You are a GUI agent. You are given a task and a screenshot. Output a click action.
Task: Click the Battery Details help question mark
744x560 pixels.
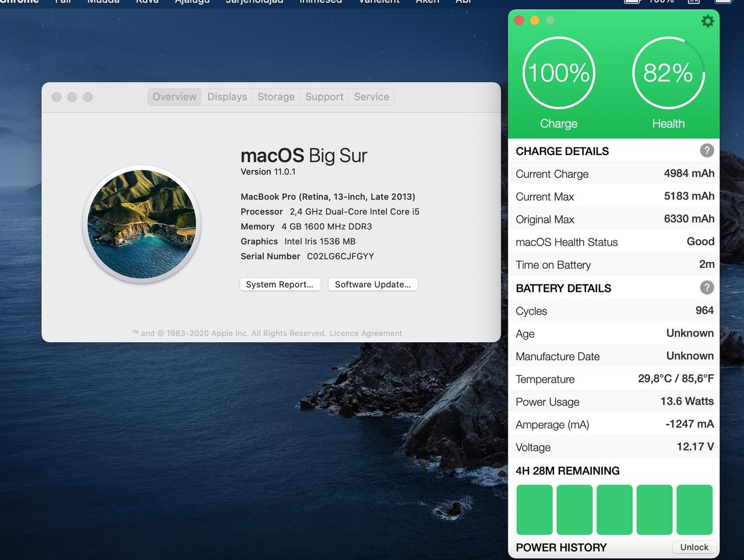click(x=707, y=287)
